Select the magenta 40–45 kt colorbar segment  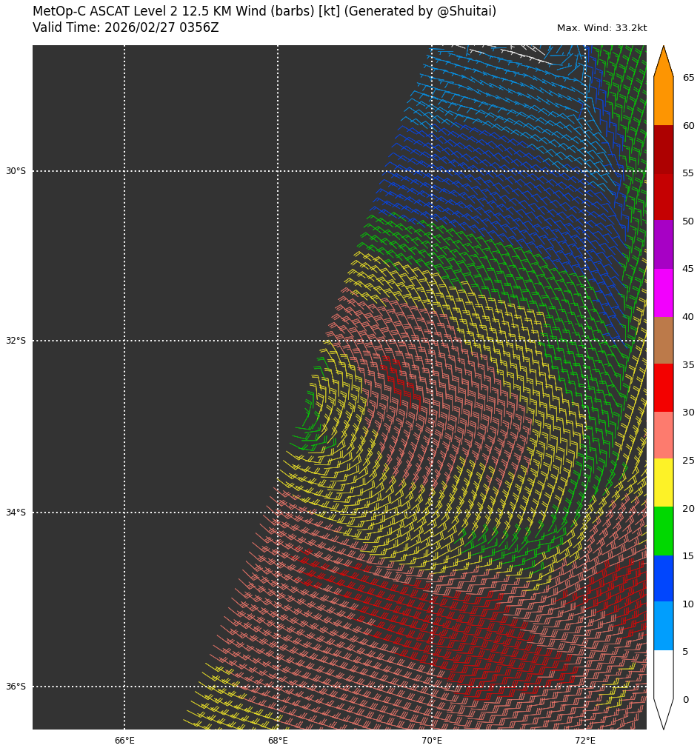[x=663, y=293]
